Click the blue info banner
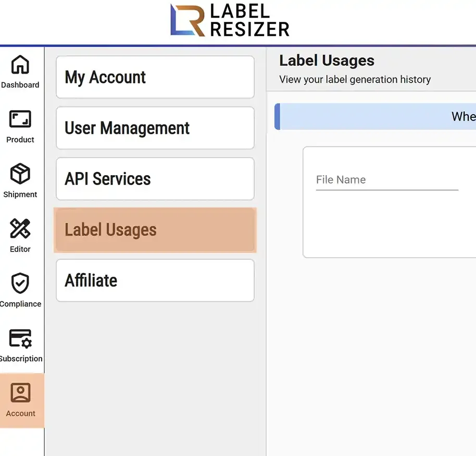 tap(375, 117)
